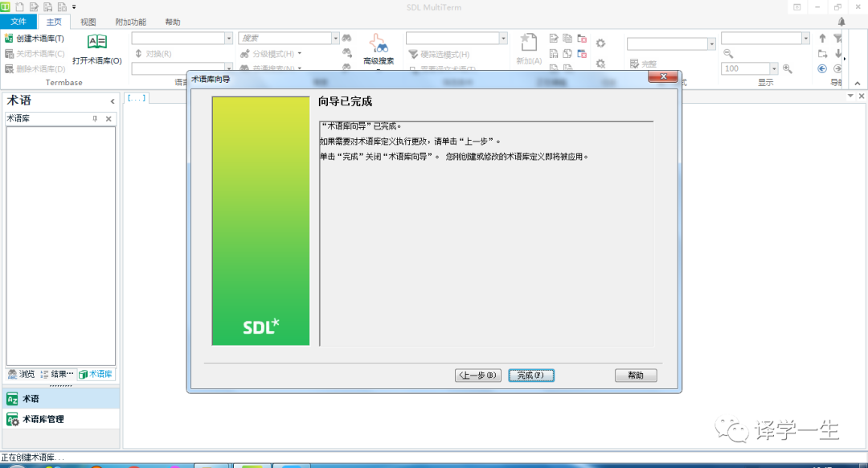Open the 术语 navigation view

point(60,399)
